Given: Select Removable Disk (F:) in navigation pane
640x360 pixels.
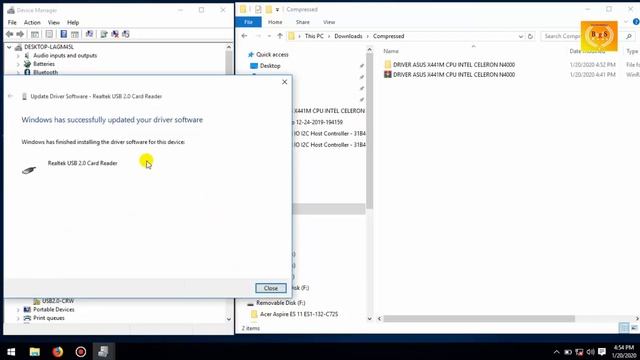Looking at the screenshot, I should point(280,303).
